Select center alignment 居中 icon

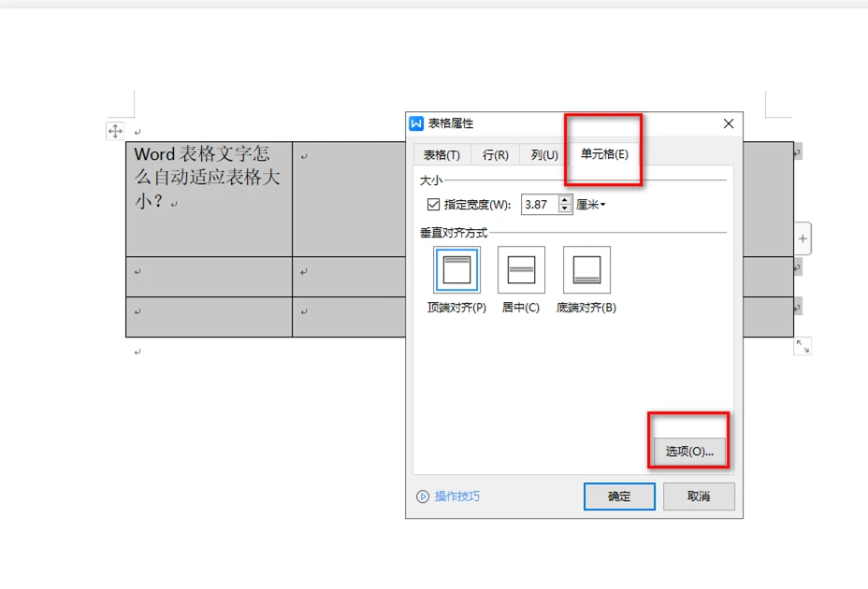click(521, 270)
